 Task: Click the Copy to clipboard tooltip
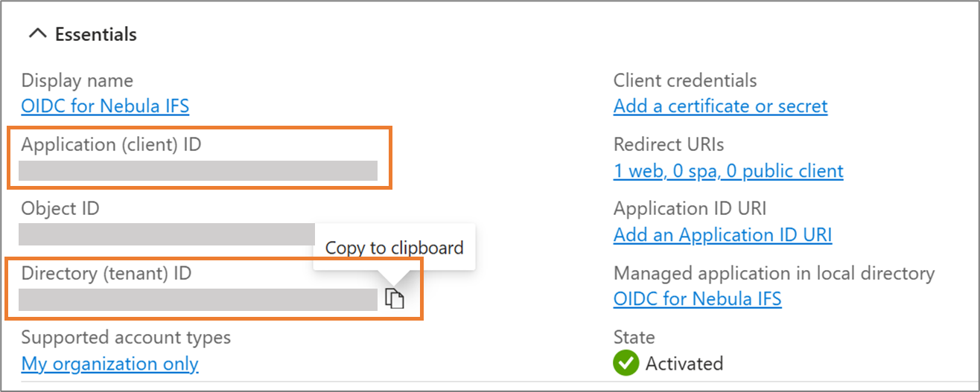(x=395, y=248)
